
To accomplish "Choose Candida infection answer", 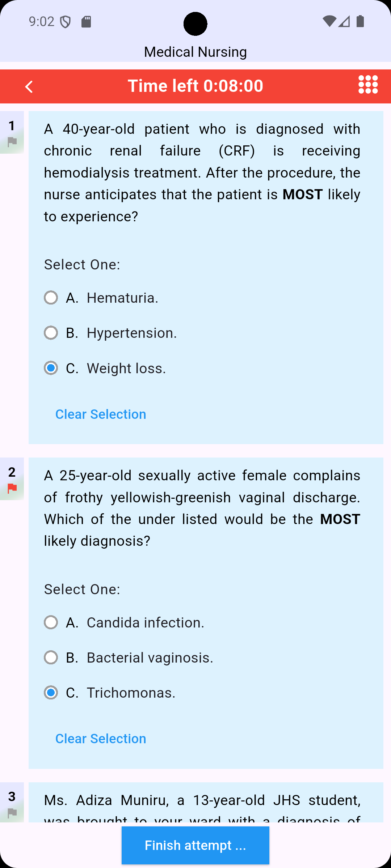I will tap(51, 622).
